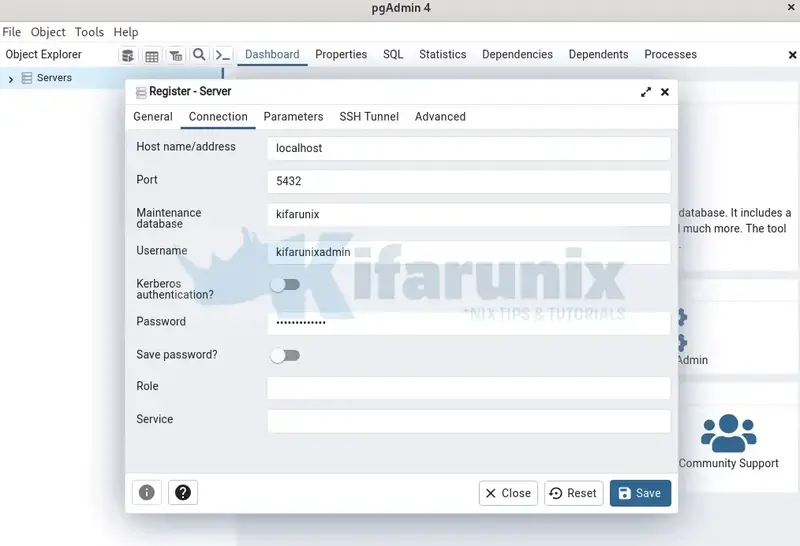Open the Search Objects magnifier icon
This screenshot has height=546, width=800.
(199, 55)
